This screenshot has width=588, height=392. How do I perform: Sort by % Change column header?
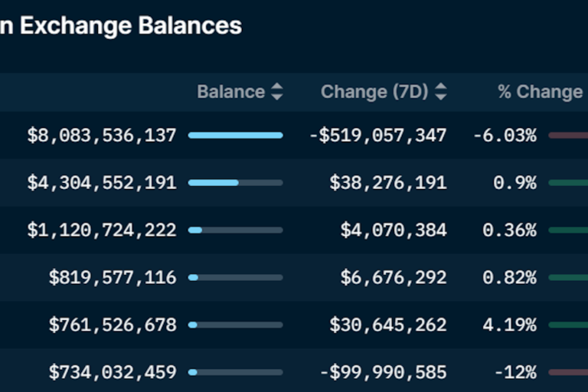tap(540, 93)
